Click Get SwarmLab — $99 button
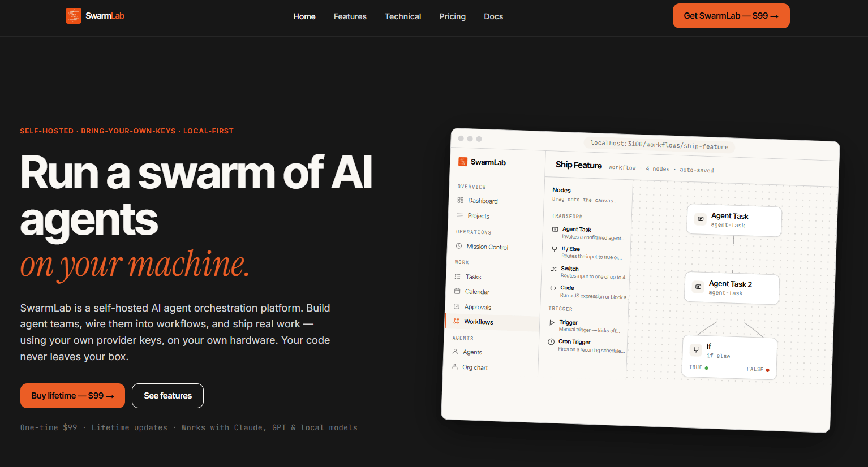The height and width of the screenshot is (467, 868). pyautogui.click(x=731, y=16)
